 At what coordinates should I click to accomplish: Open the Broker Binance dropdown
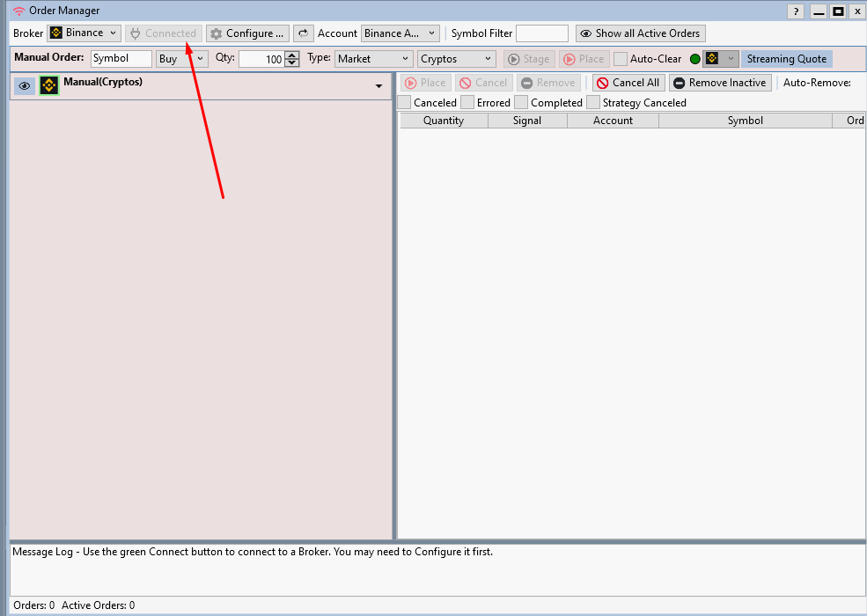[84, 33]
